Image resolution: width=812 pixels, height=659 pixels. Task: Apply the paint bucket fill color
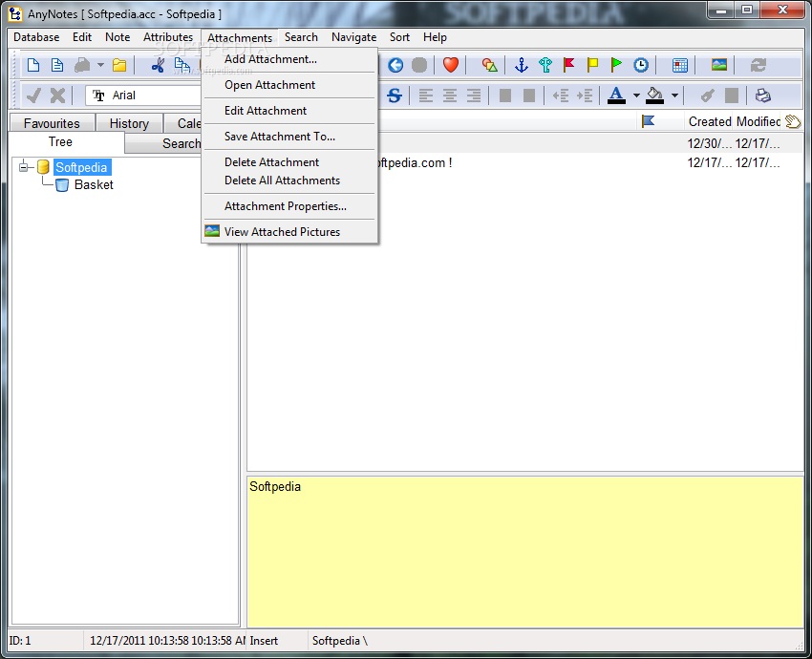coord(654,96)
